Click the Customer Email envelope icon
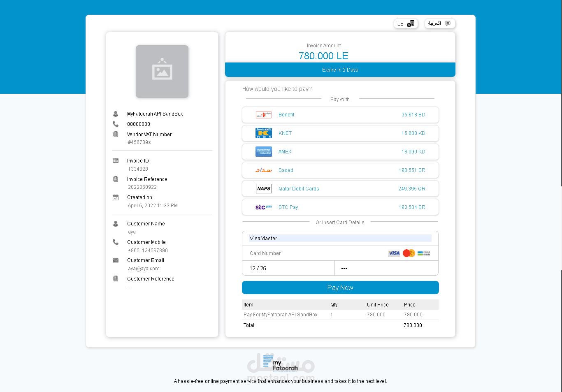The height and width of the screenshot is (392, 562). click(116, 260)
